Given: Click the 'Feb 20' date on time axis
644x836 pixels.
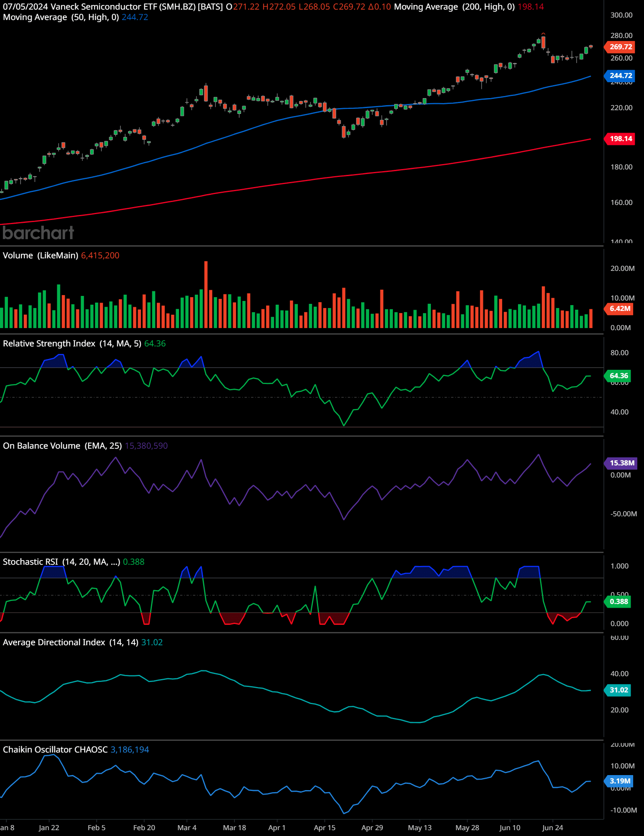Looking at the screenshot, I should pyautogui.click(x=144, y=828).
